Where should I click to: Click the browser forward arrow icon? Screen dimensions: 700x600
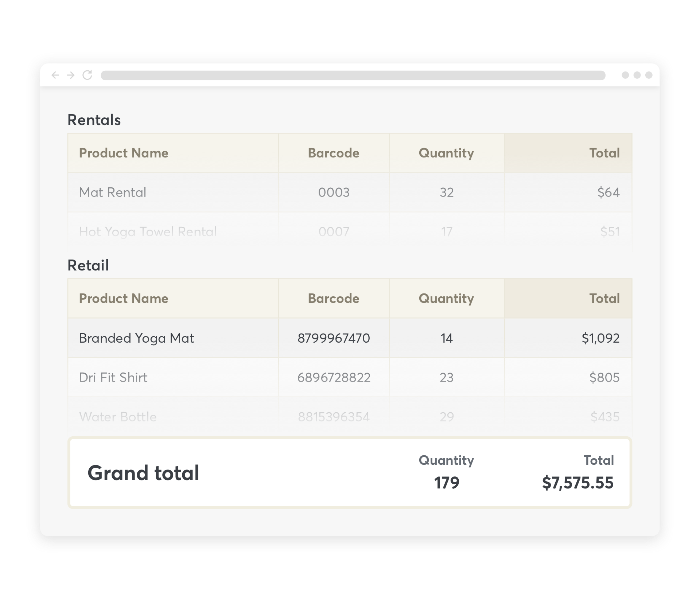point(71,75)
